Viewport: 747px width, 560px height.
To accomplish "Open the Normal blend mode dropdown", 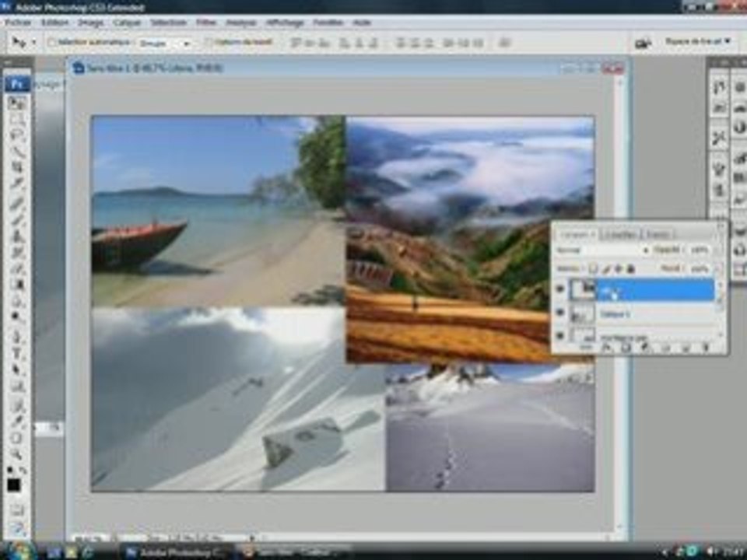I will pyautogui.click(x=602, y=250).
